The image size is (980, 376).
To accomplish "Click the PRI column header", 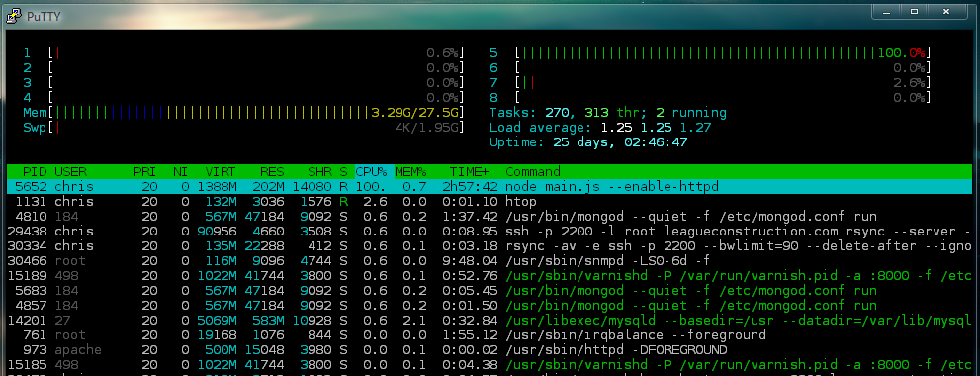I will click(145, 171).
